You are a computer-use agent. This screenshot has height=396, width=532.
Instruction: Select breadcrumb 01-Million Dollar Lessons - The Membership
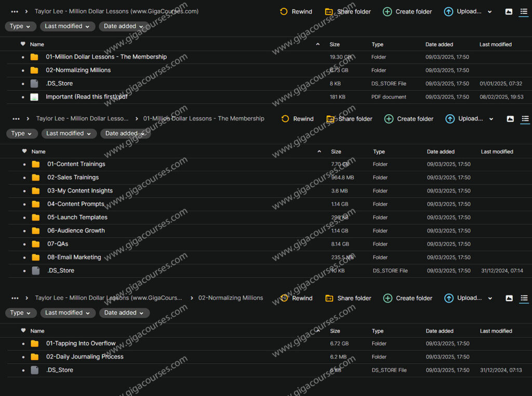pos(204,119)
